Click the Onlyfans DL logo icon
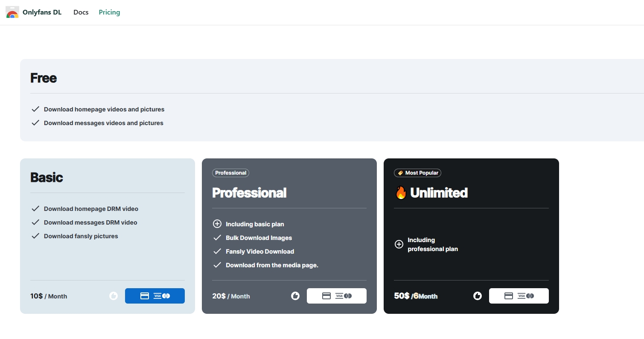The width and height of the screenshot is (644, 339). 12,12
